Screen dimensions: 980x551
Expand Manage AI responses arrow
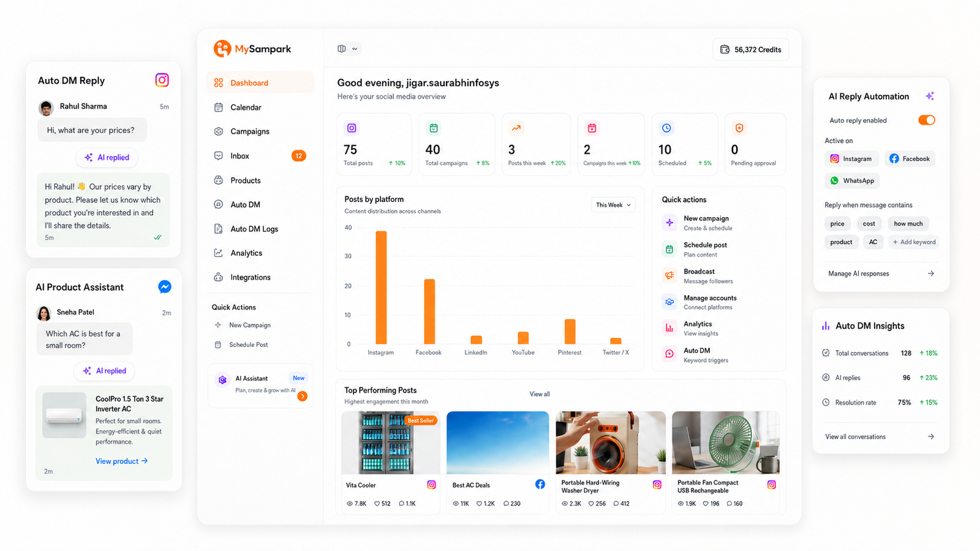(x=931, y=274)
